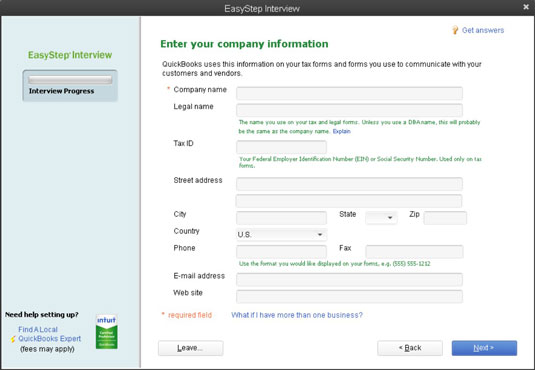Click the Get answers lightbulb icon
This screenshot has width=535, height=370.
(x=455, y=30)
